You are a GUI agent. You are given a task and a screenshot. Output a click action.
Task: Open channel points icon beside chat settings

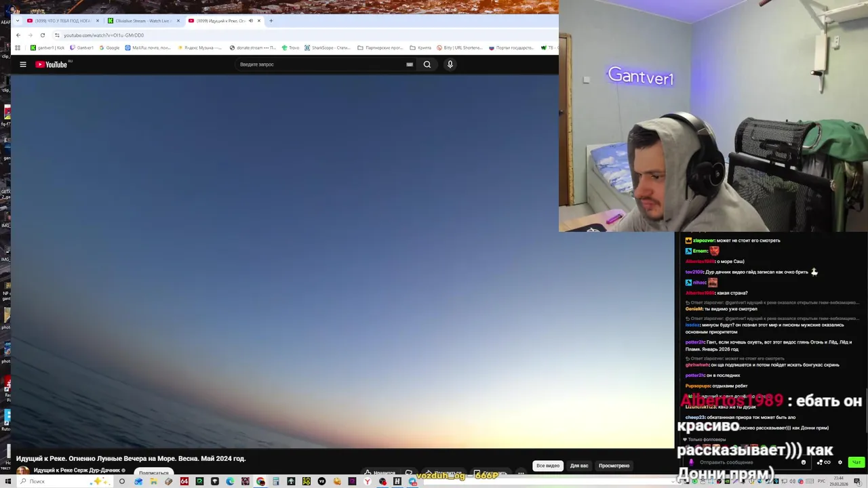(825, 462)
